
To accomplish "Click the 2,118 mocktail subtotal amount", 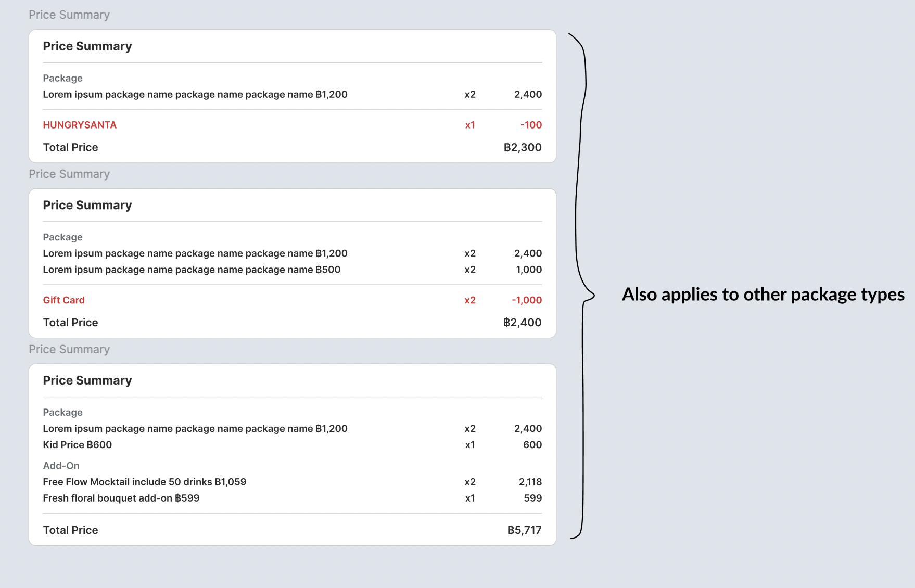I will tap(530, 482).
